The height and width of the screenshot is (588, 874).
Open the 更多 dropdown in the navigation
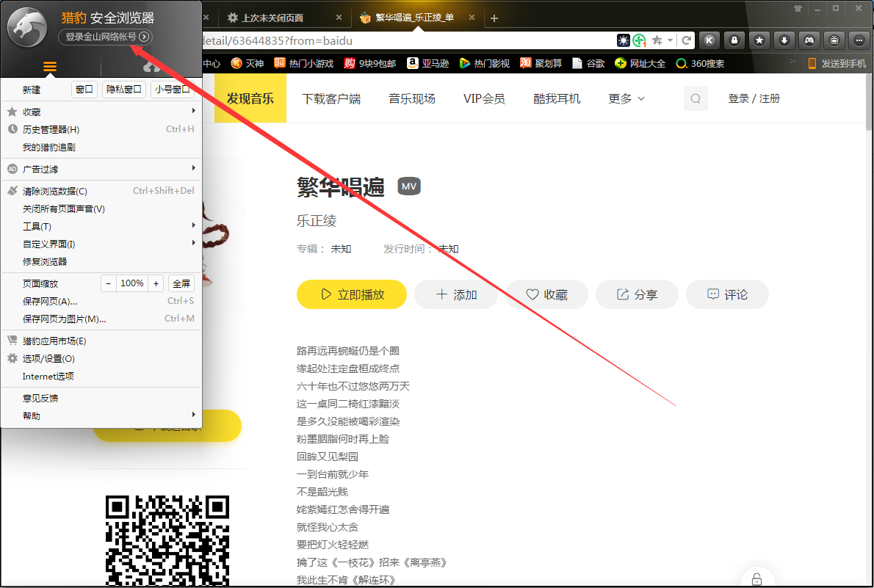pos(626,98)
